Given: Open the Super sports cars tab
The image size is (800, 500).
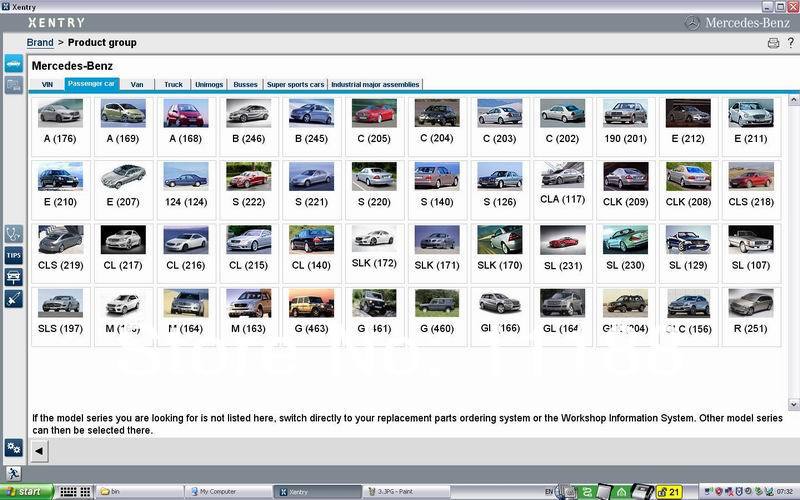Looking at the screenshot, I should (x=295, y=85).
